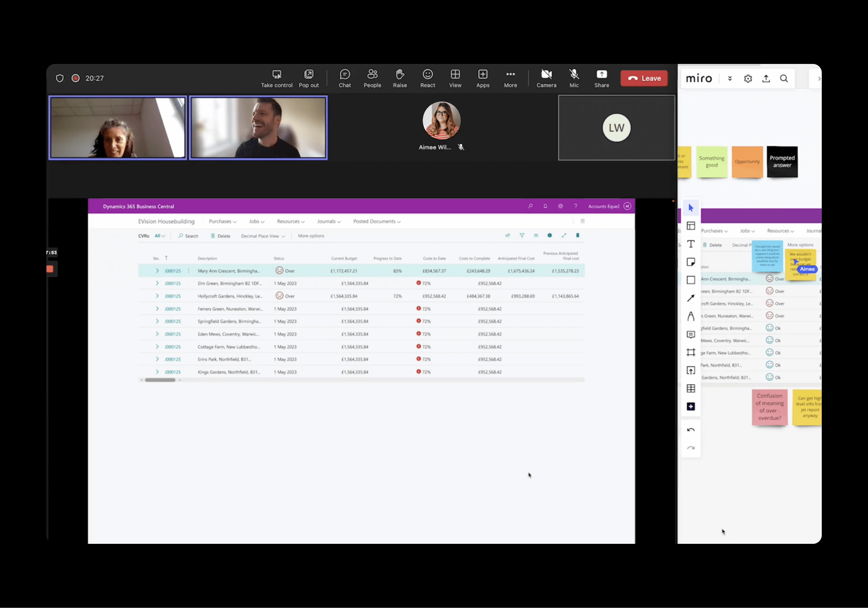Select the Miro sticky note tool

[x=691, y=262]
